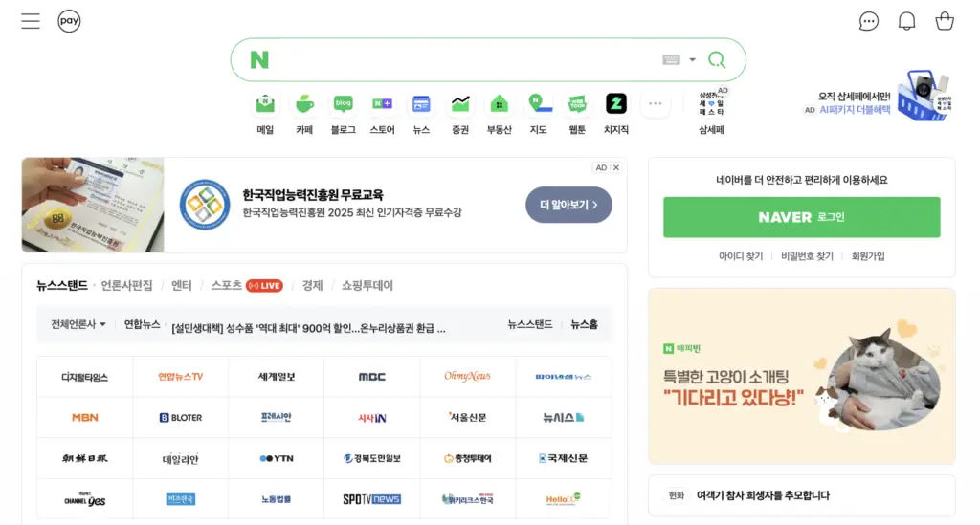Select the 경제 tab
This screenshot has height=525, width=980.
tap(313, 285)
